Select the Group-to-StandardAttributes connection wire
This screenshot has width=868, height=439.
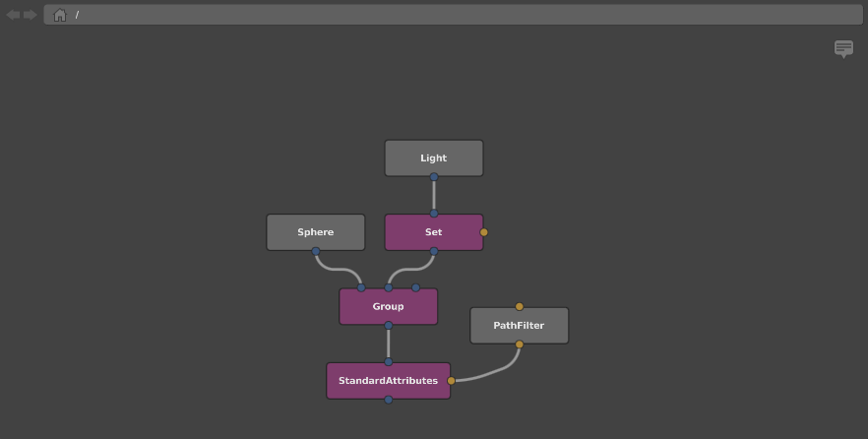pyautogui.click(x=389, y=344)
